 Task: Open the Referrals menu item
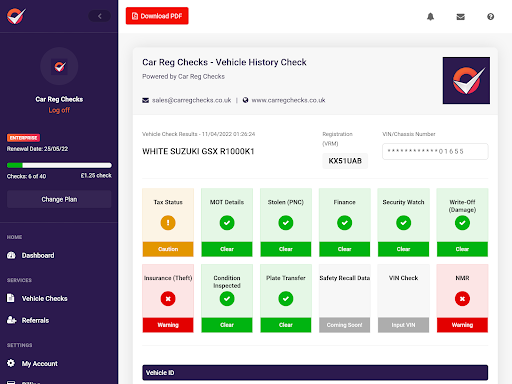(x=35, y=320)
